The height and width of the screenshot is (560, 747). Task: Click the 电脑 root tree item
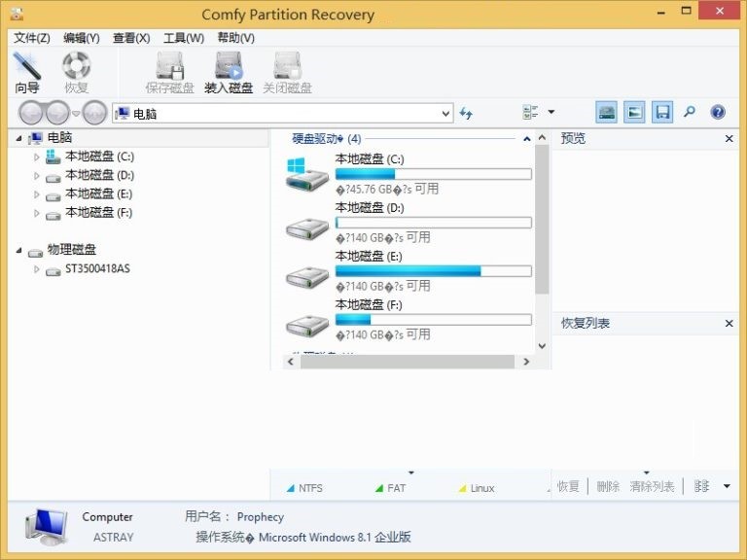pyautogui.click(x=59, y=138)
